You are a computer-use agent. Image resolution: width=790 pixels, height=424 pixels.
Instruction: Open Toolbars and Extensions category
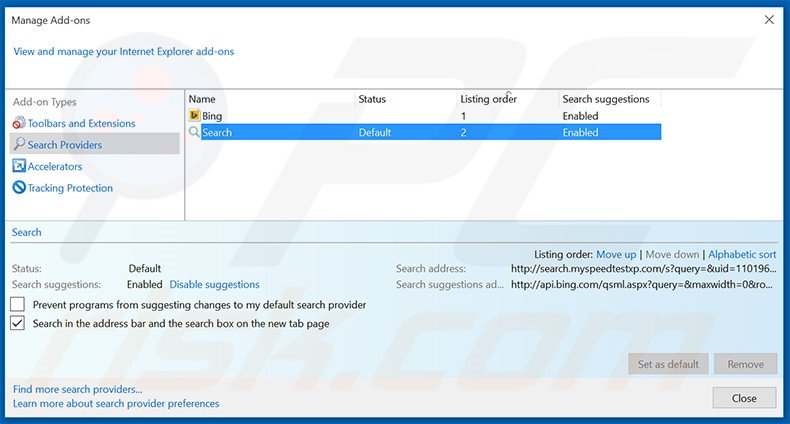82,123
